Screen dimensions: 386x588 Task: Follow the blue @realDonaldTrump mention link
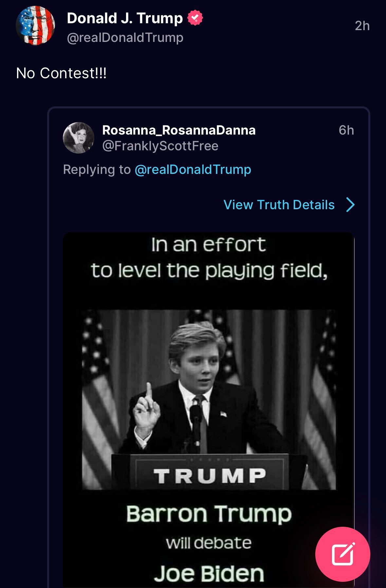(x=193, y=170)
